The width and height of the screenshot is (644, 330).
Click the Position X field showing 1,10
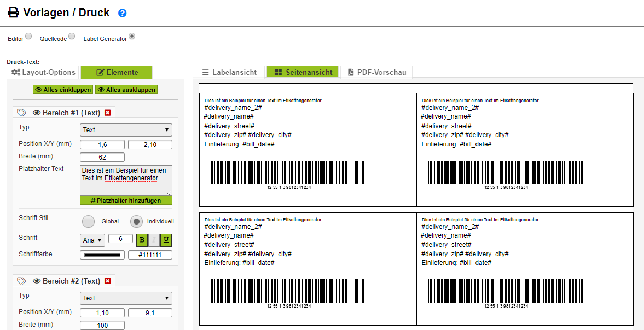click(102, 313)
